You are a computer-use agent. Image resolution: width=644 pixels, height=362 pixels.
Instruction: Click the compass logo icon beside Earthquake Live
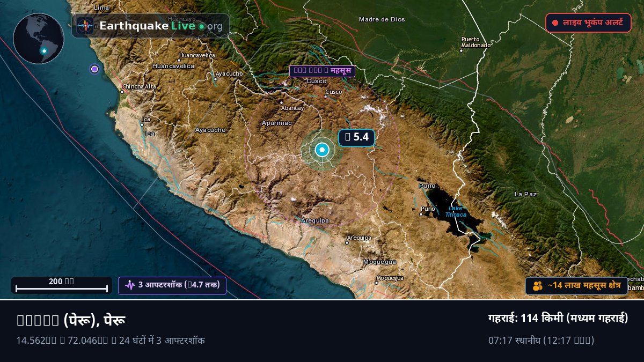pos(85,26)
